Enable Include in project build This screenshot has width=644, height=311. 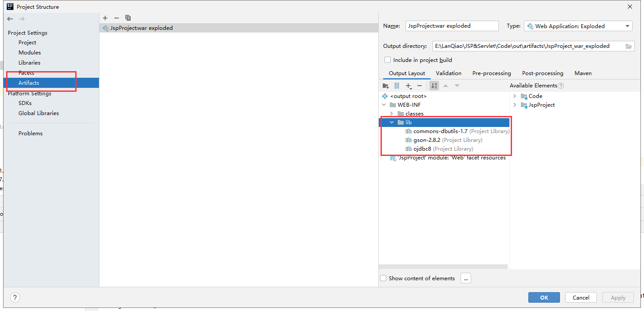pos(387,60)
